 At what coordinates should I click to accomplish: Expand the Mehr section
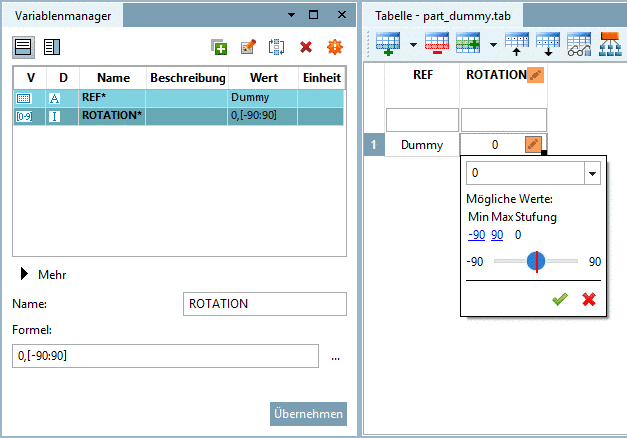pyautogui.click(x=24, y=274)
